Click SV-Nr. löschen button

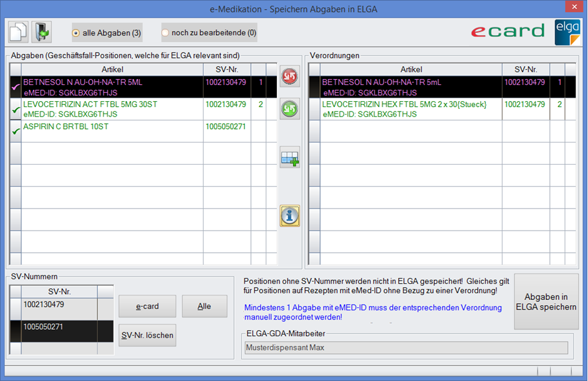[x=147, y=336]
